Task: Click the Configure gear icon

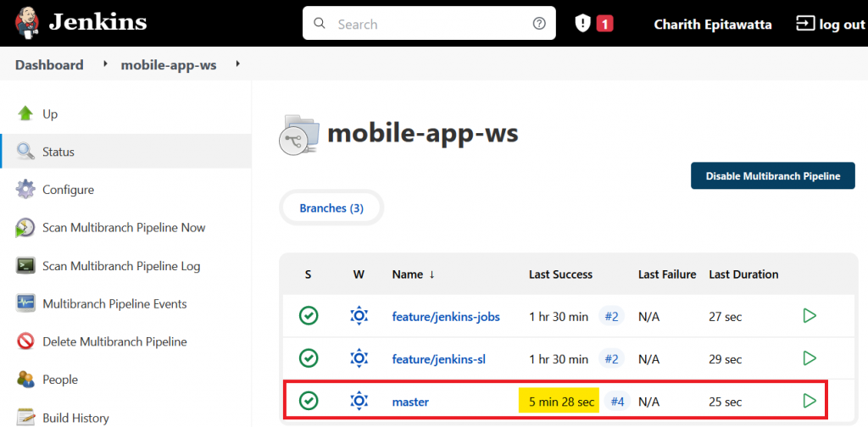Action: (25, 190)
